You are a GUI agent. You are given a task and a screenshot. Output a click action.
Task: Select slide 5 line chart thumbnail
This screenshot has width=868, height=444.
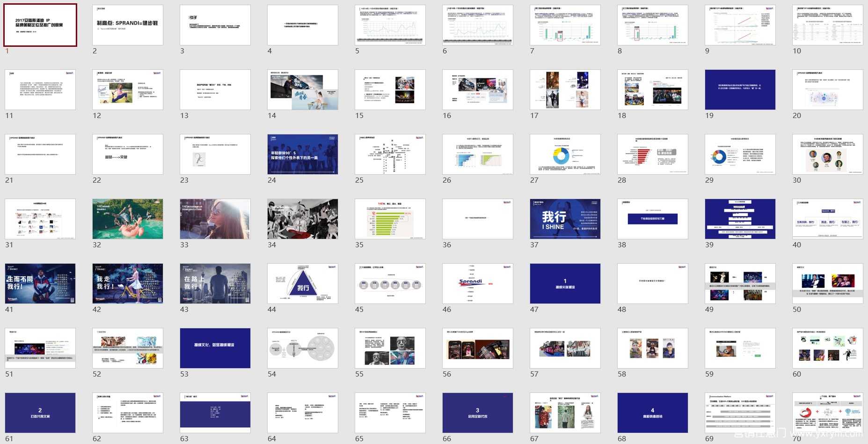pyautogui.click(x=390, y=25)
